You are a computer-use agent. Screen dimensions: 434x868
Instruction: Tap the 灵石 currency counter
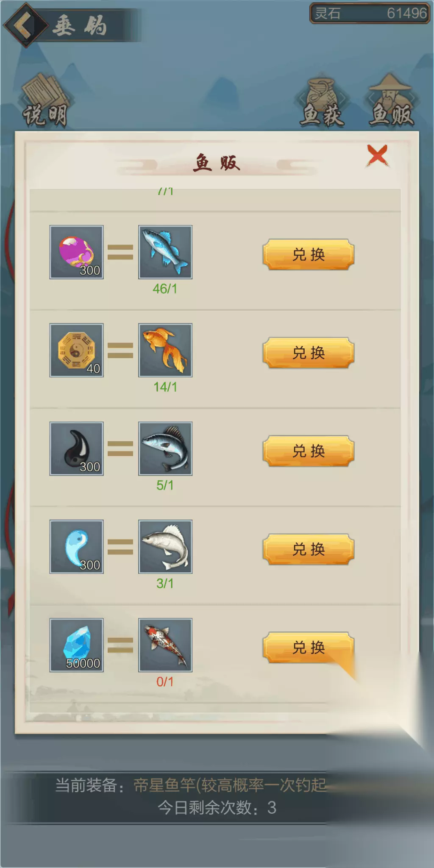click(x=370, y=13)
